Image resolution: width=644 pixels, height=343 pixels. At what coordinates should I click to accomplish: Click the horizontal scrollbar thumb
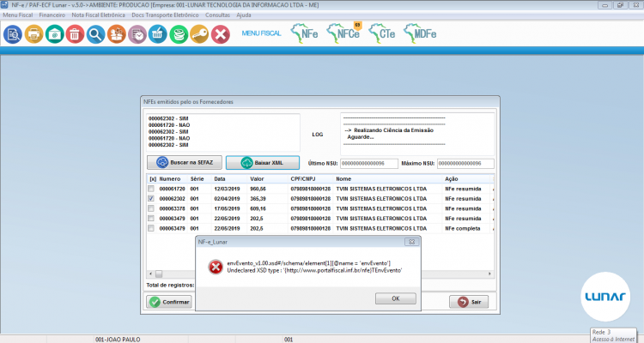pos(159,274)
